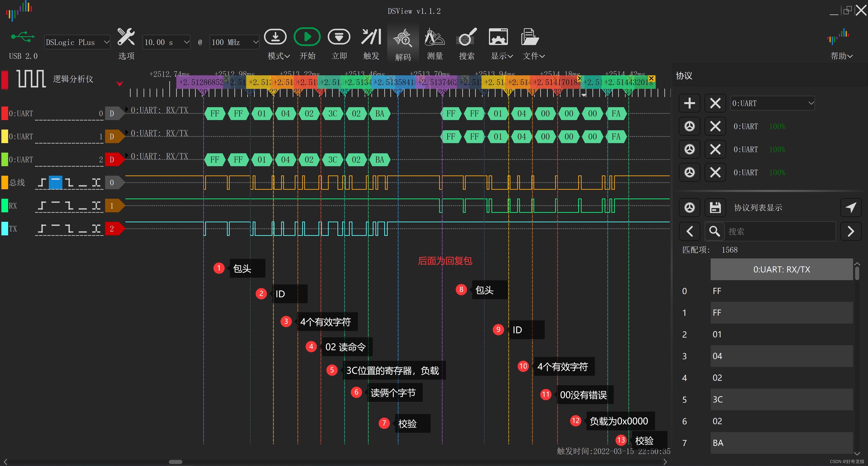Open the 100 MHz sample rate dropdown
This screenshot has width=868, height=466.
(x=234, y=43)
